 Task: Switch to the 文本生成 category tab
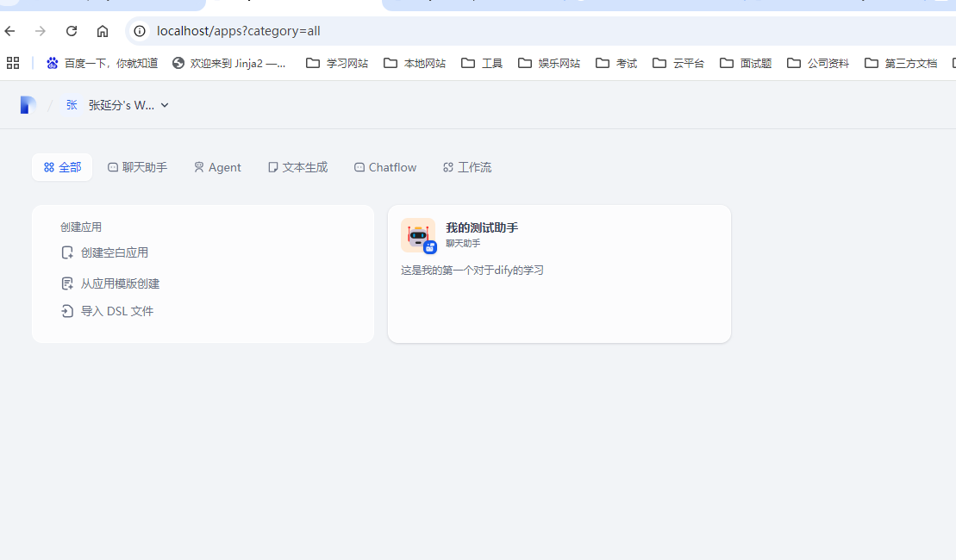click(x=297, y=167)
